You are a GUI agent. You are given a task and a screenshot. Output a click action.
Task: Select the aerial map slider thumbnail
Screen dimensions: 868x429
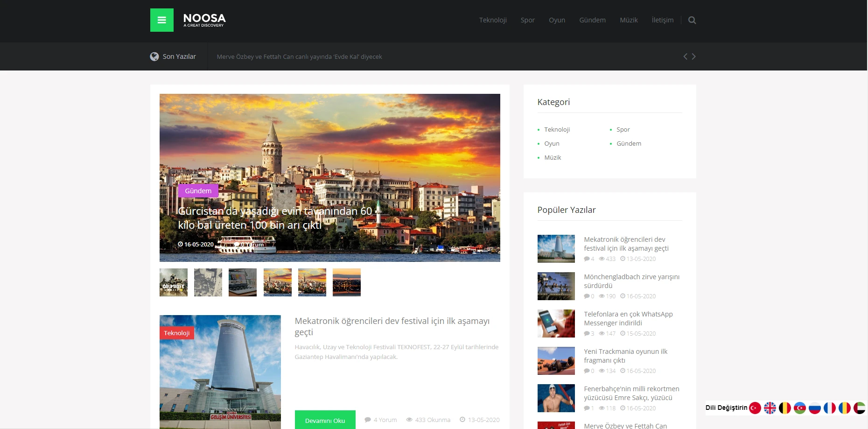click(x=208, y=282)
